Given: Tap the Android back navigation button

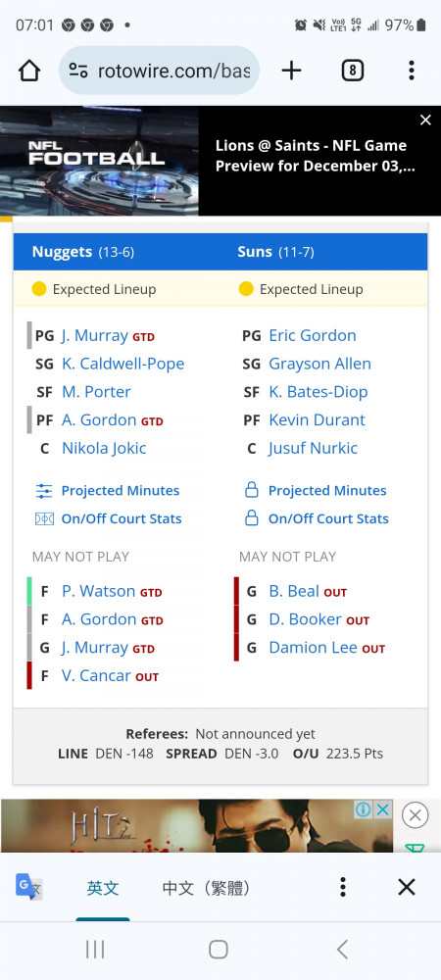Looking at the screenshot, I should [x=342, y=950].
